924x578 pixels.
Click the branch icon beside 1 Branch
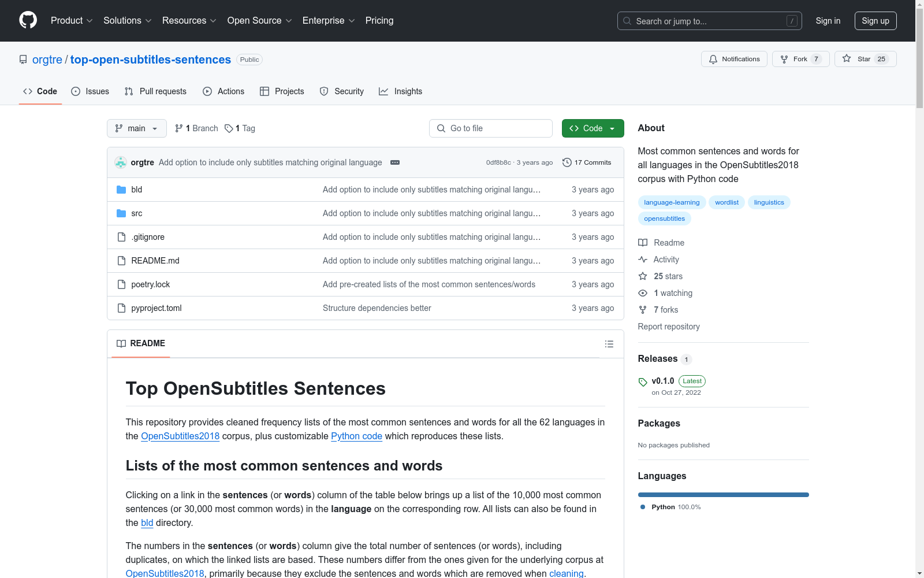tap(179, 128)
